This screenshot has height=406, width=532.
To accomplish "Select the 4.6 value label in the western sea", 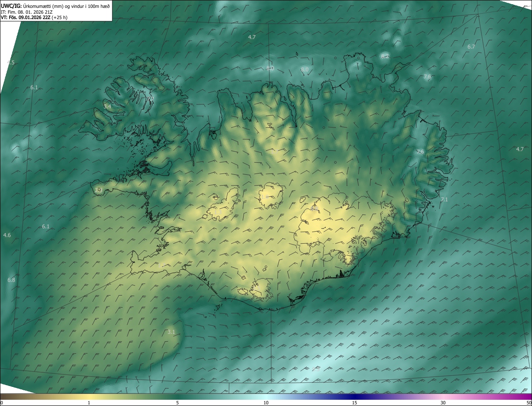I will pyautogui.click(x=7, y=235).
